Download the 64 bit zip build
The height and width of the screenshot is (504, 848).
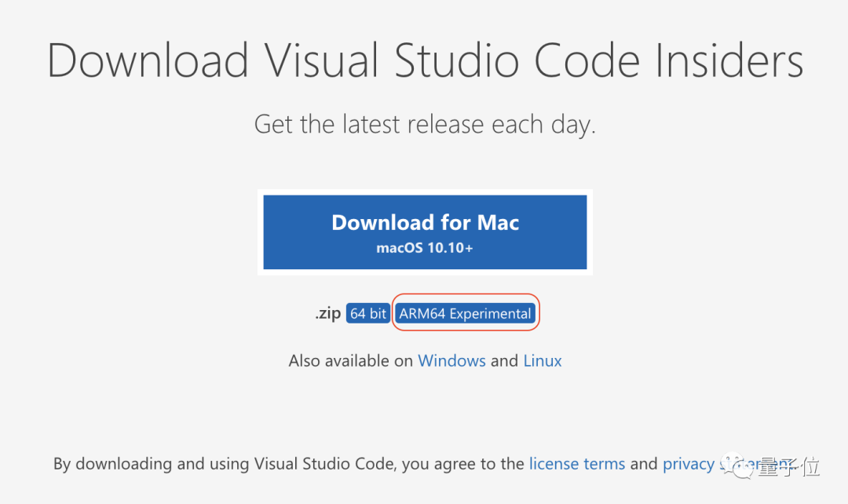[368, 313]
